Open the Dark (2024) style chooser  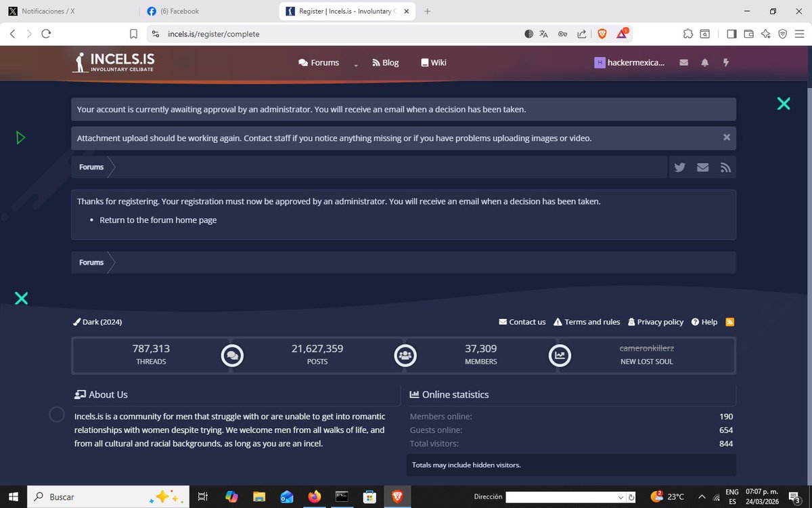[x=97, y=322]
